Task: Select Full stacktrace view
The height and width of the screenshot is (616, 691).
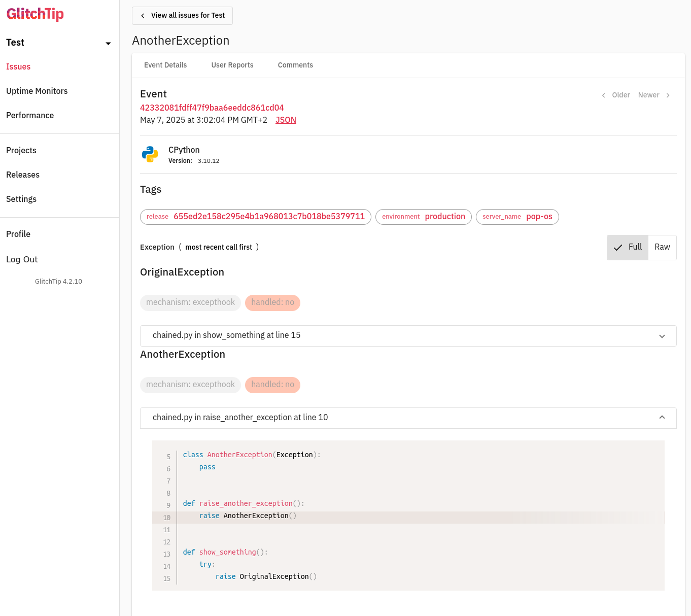Action: coord(628,248)
